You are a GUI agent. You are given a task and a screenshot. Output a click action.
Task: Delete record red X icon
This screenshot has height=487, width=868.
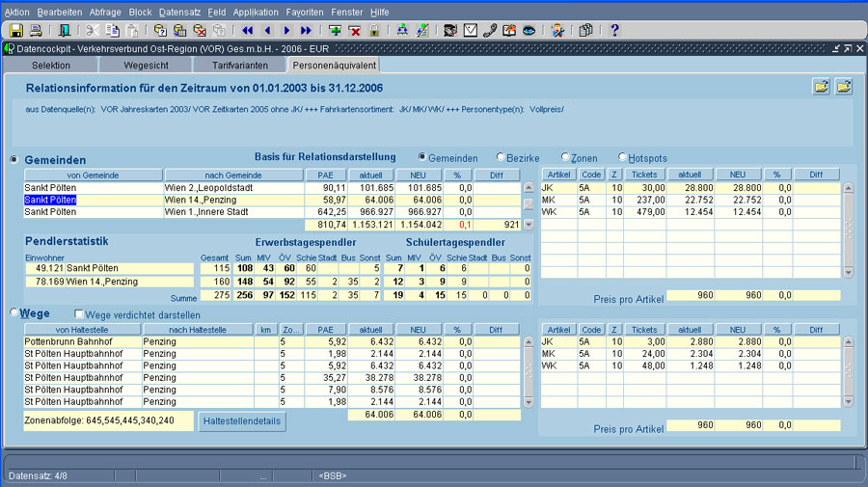(x=355, y=31)
